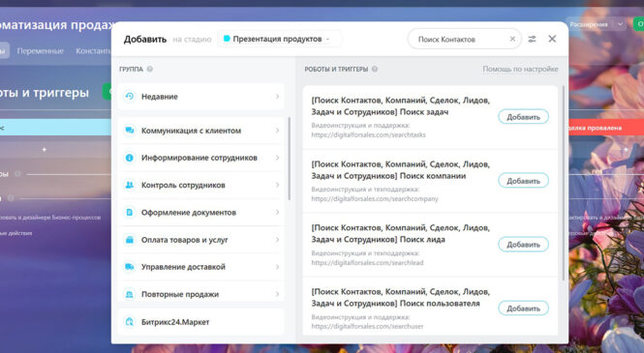Open the digitalforsales.com/searchtasks link

point(368,134)
